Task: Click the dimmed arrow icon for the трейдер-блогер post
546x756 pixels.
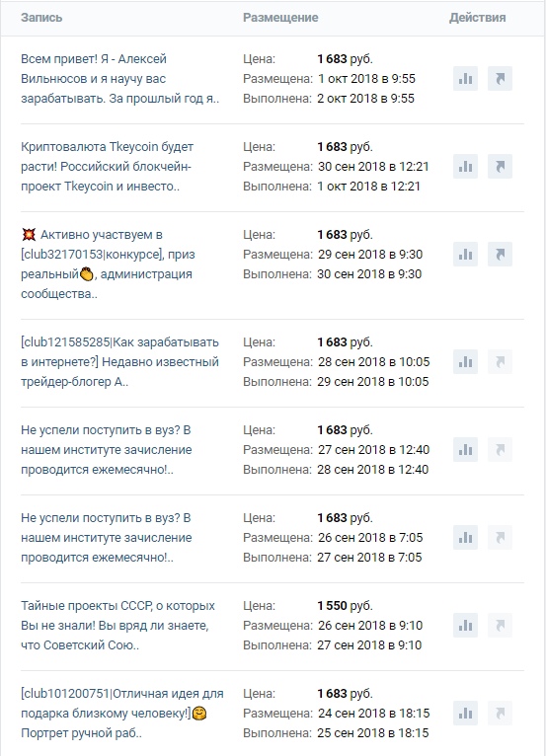Action: (x=500, y=361)
